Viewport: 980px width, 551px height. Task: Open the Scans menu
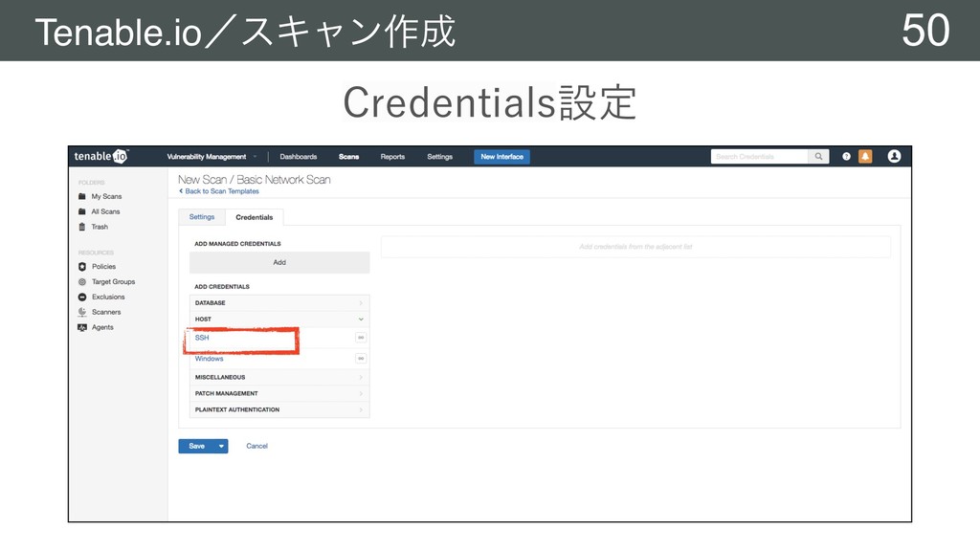point(348,157)
